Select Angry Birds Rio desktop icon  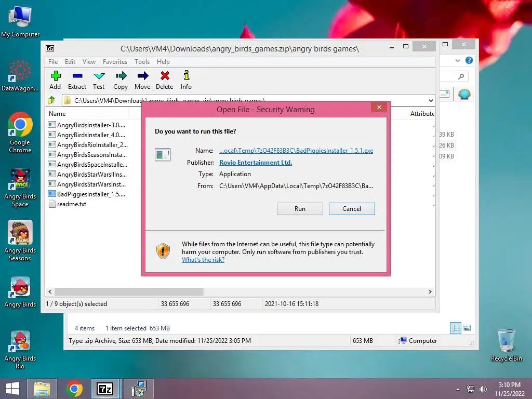20,350
